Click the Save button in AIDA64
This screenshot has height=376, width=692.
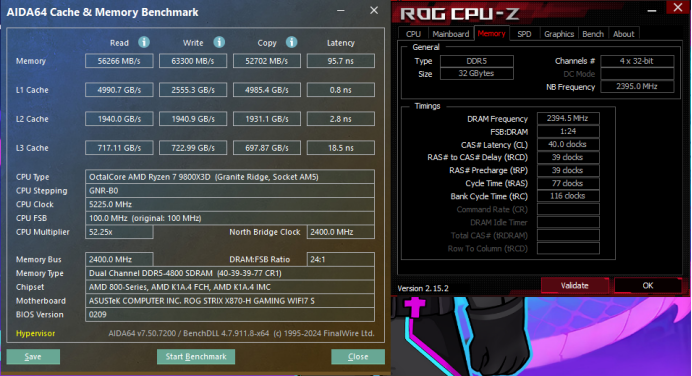(33, 357)
